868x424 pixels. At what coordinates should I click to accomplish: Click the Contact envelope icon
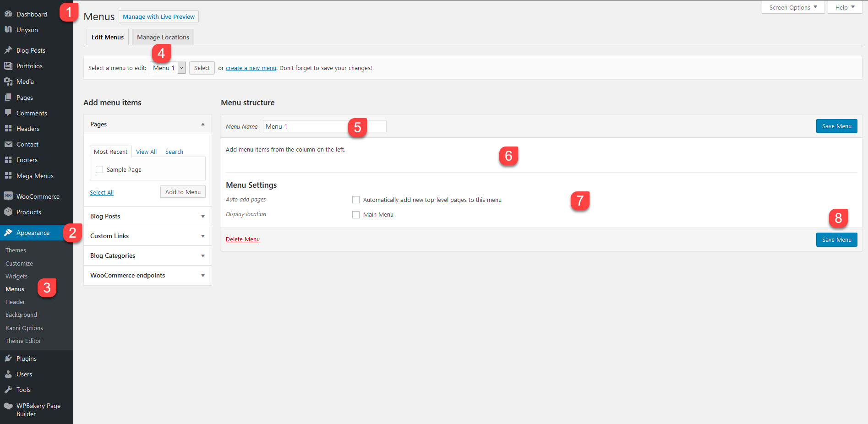pyautogui.click(x=8, y=144)
